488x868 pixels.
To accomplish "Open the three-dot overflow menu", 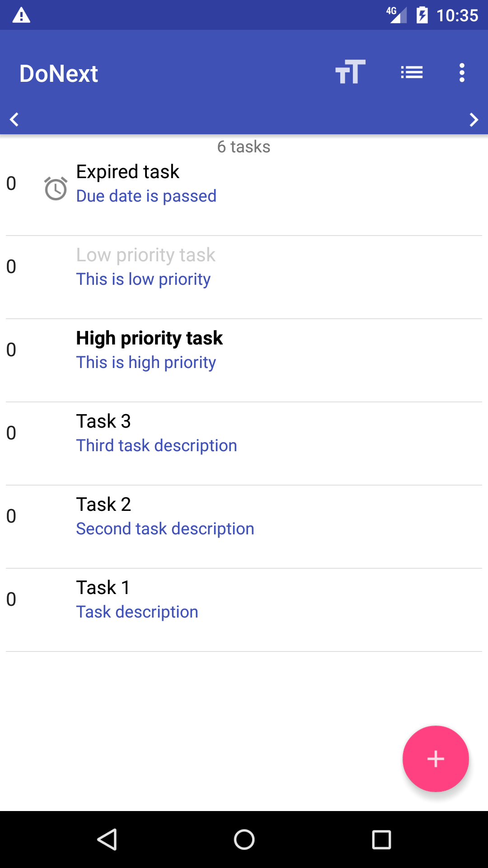I will (461, 72).
